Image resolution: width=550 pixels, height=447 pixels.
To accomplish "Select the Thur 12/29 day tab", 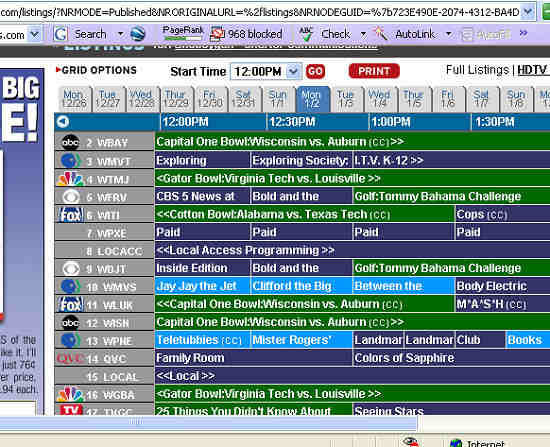I will pos(176,99).
